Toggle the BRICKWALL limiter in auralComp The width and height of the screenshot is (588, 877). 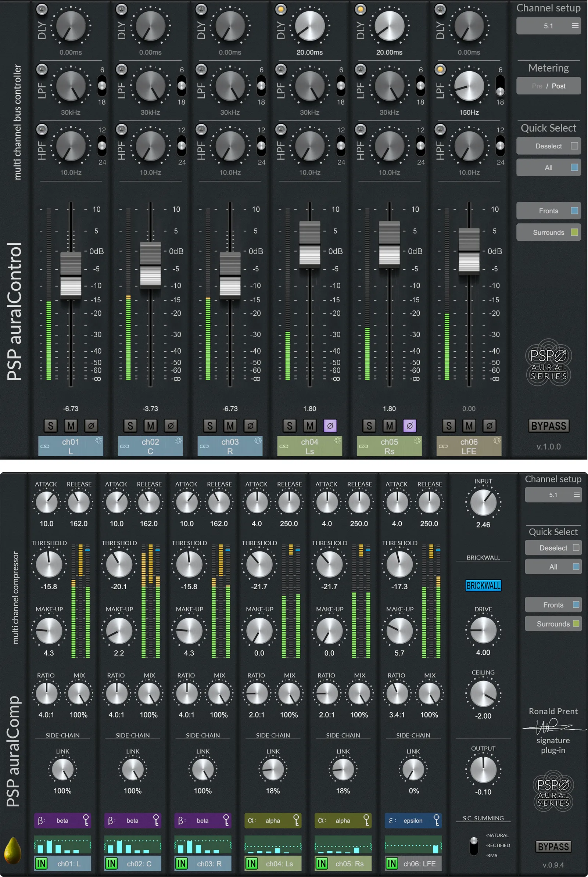point(483,585)
